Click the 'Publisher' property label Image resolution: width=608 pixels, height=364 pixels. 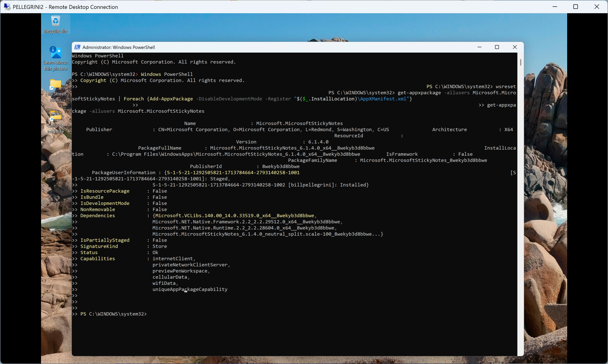tap(99, 129)
